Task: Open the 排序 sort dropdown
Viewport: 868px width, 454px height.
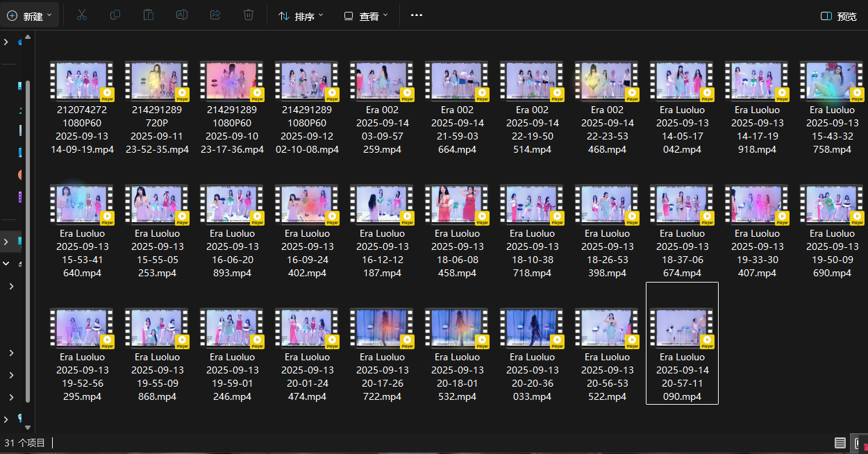Action: (301, 16)
